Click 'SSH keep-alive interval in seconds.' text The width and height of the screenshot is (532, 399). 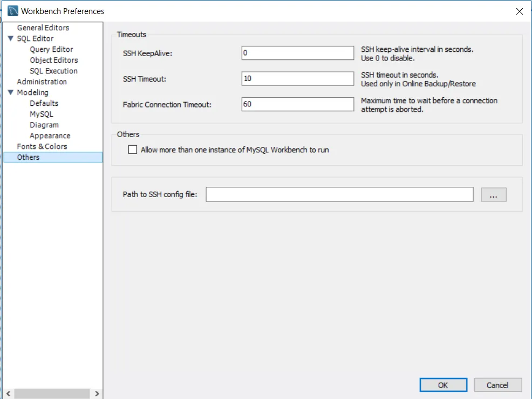(417, 49)
